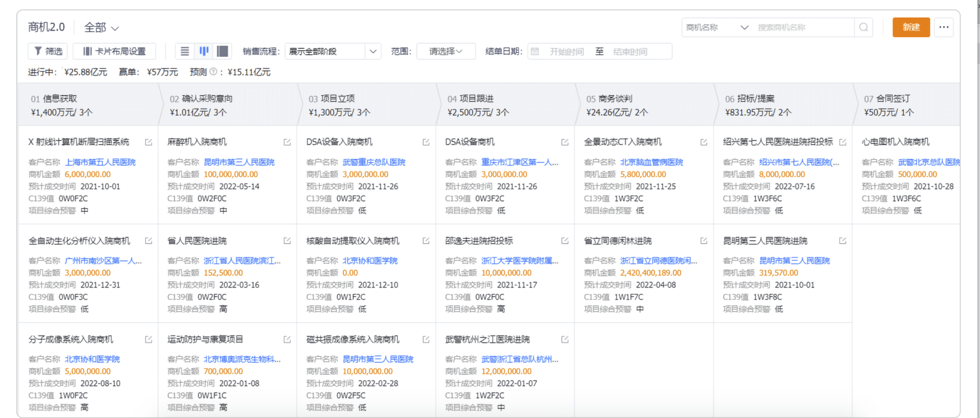Open customer link 武警重庆总队医院
980x418 pixels.
click(374, 162)
